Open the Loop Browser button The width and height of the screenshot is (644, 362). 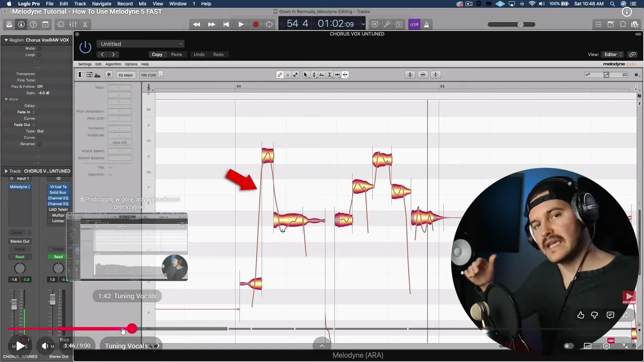(623, 24)
